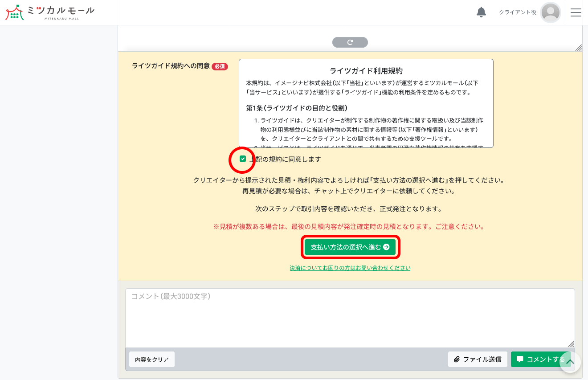Viewport: 588px width, 380px height.
Task: Open the payment help inquiry link
Action: 350,268
